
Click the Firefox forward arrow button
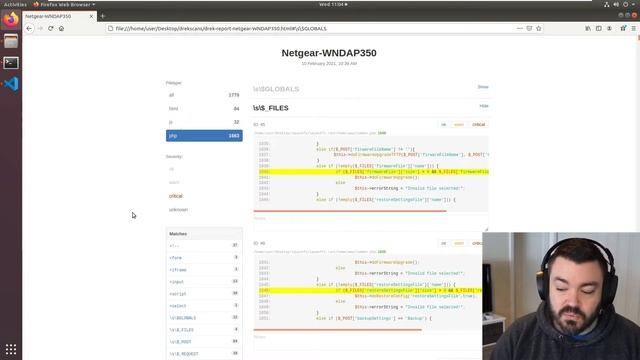pyautogui.click(x=40, y=29)
